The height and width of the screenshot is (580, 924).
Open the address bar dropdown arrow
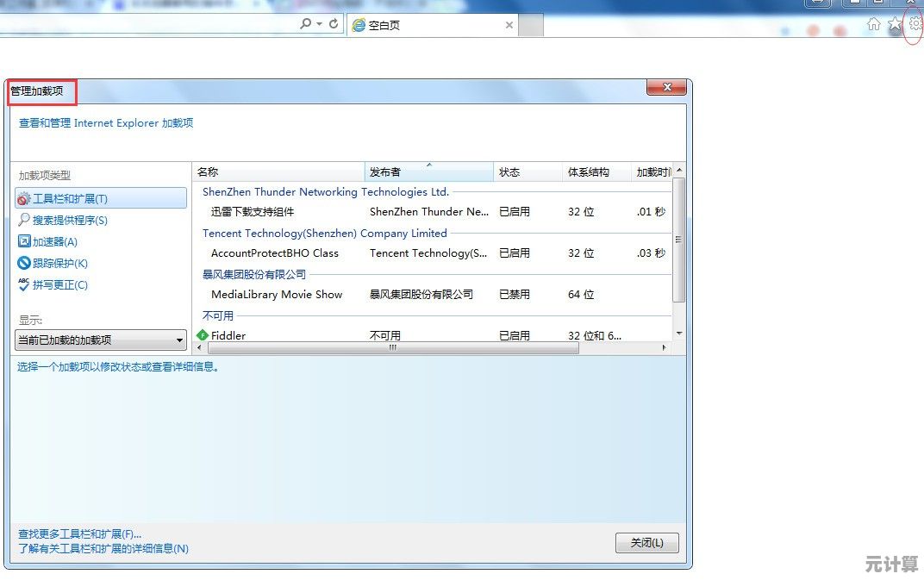[320, 24]
